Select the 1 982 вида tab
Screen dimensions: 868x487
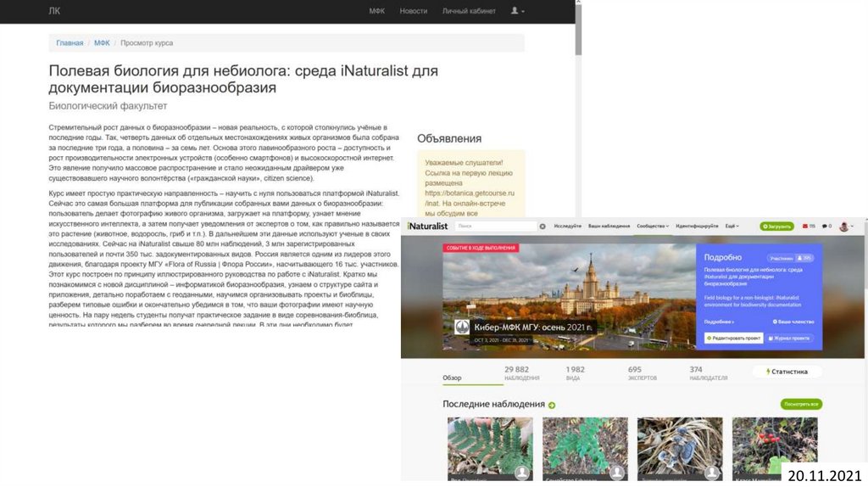[x=575, y=372]
